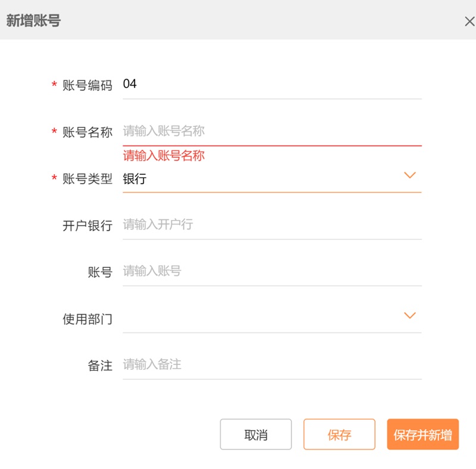Viewport: 476px width, 469px height.
Task: Focus the 备注 input field
Action: pyautogui.click(x=271, y=365)
